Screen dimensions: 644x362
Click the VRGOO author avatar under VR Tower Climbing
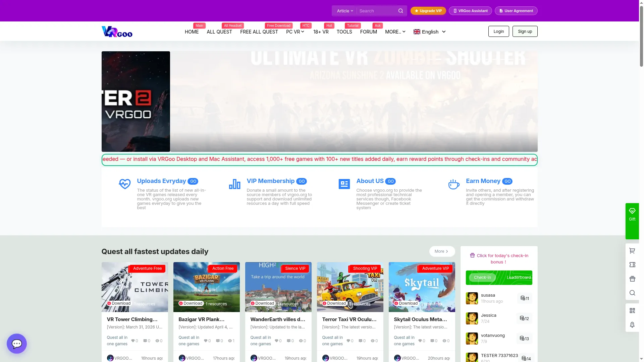tap(110, 358)
